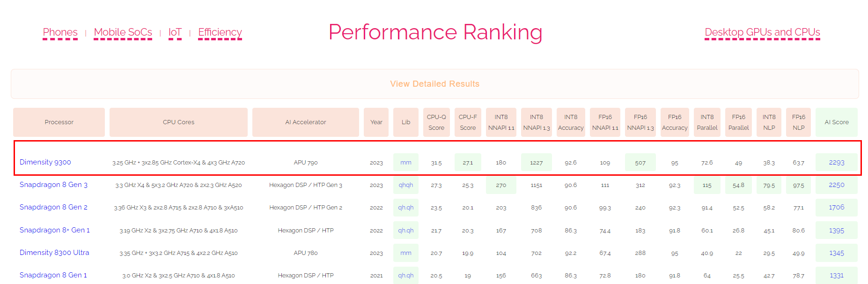Click Snapdragon 8 Gen 3 CPU cores description

tap(178, 185)
